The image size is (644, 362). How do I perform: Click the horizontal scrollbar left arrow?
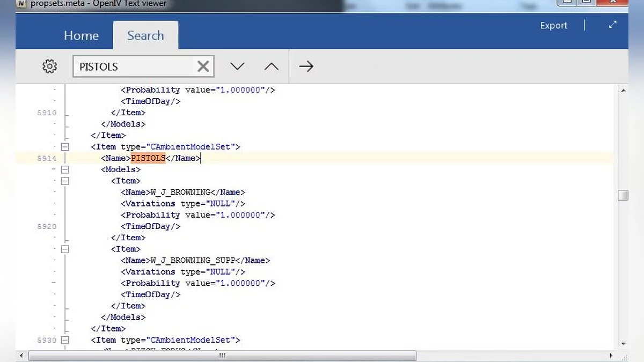tap(22, 356)
